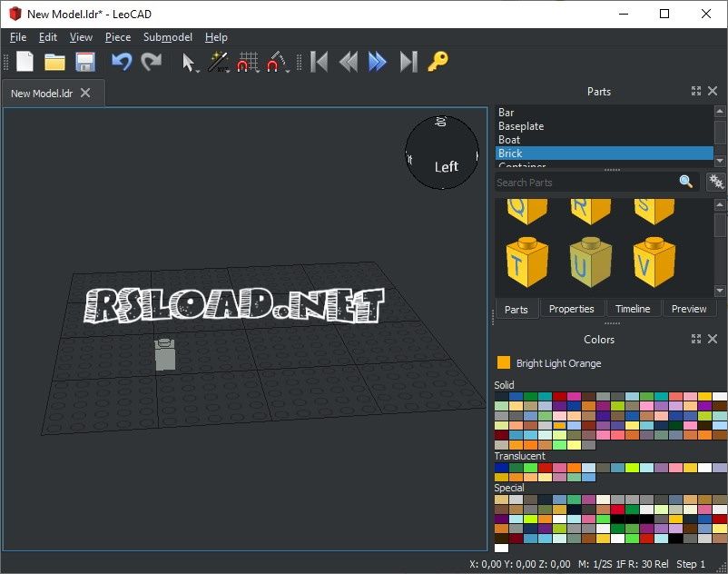The image size is (728, 574).
Task: Close the New Model.ldr tab
Action: click(x=86, y=93)
